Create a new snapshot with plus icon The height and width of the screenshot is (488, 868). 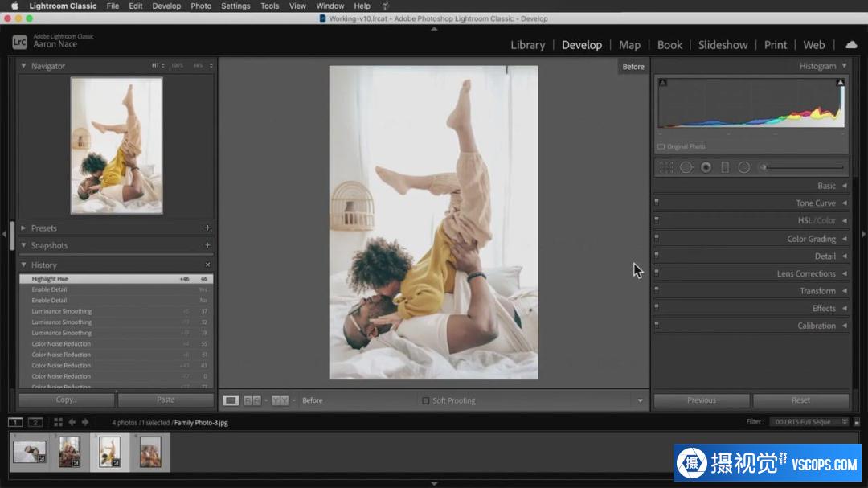(207, 245)
